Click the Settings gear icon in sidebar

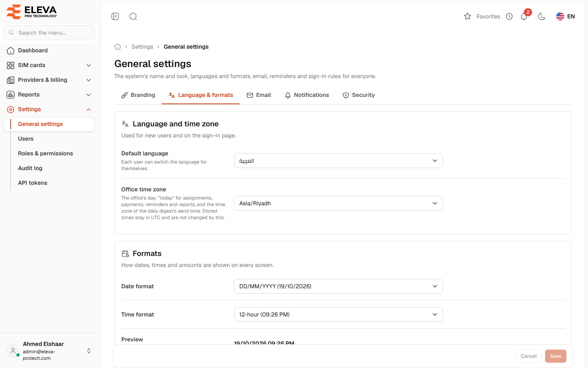(x=11, y=110)
